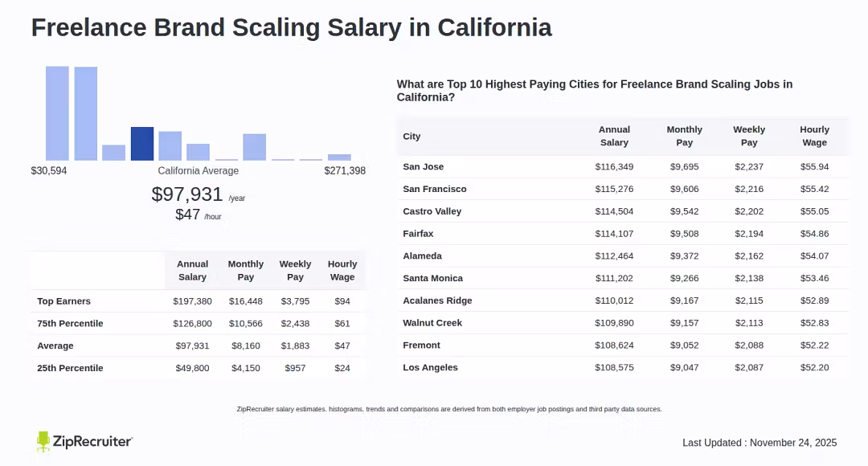868x466 pixels.
Task: Click the page title heading
Action: (291, 27)
